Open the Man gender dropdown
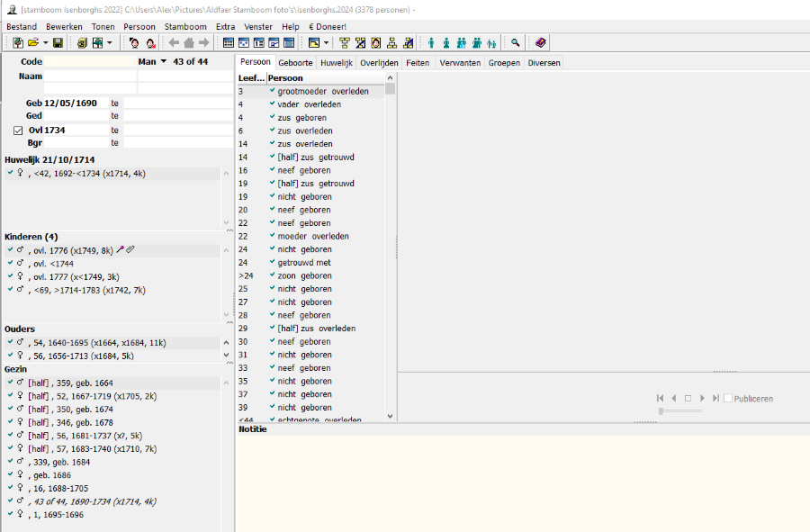This screenshot has width=810, height=532. 164,62
